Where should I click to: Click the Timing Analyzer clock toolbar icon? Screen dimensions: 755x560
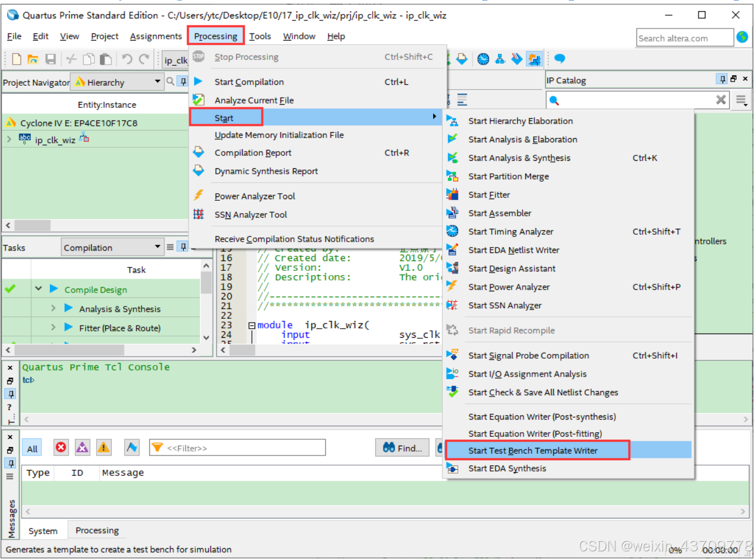(x=483, y=59)
